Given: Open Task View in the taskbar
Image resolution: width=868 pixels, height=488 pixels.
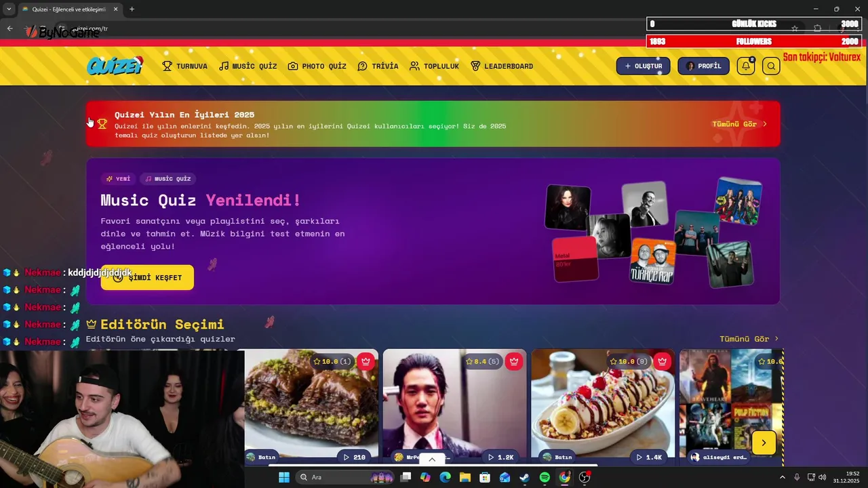Looking at the screenshot, I should click(406, 477).
